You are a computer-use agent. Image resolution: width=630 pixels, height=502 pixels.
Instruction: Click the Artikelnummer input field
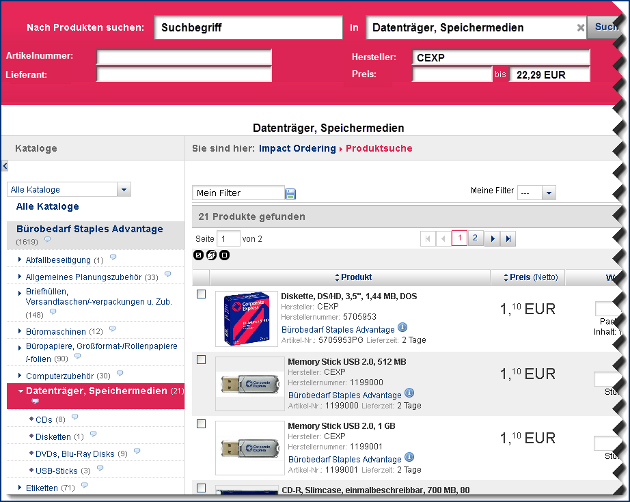[184, 57]
